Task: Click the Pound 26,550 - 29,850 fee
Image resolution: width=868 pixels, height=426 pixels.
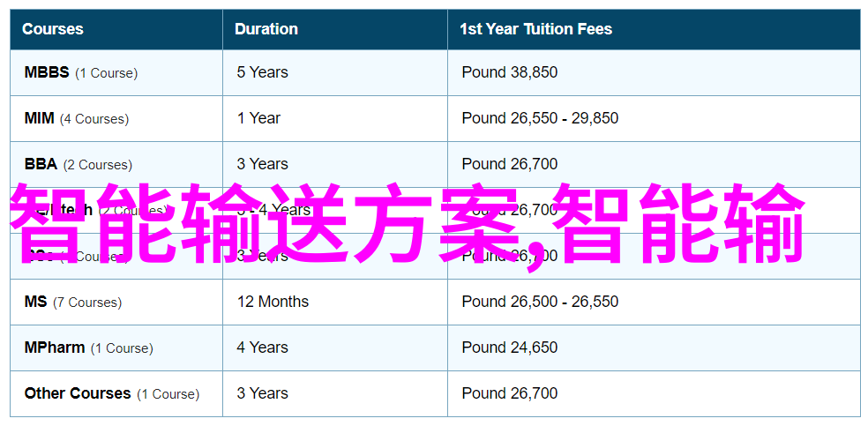Action: (x=540, y=118)
